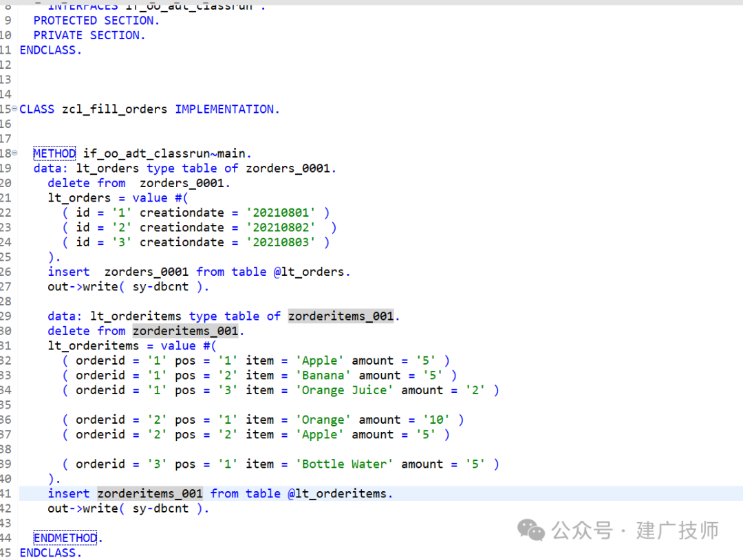Click the date literal '20210802'
This screenshot has width=743, height=560.
tap(281, 228)
